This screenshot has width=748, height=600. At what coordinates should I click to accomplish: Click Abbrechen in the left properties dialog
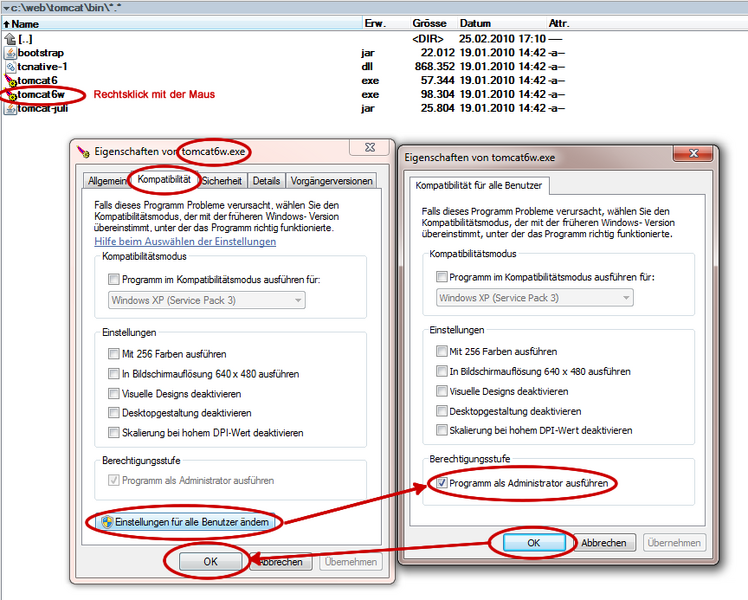[281, 562]
